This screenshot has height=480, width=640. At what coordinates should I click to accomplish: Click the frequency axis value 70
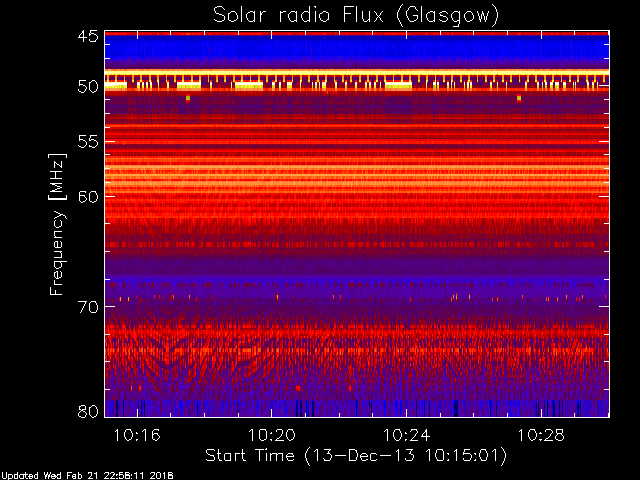(88, 307)
